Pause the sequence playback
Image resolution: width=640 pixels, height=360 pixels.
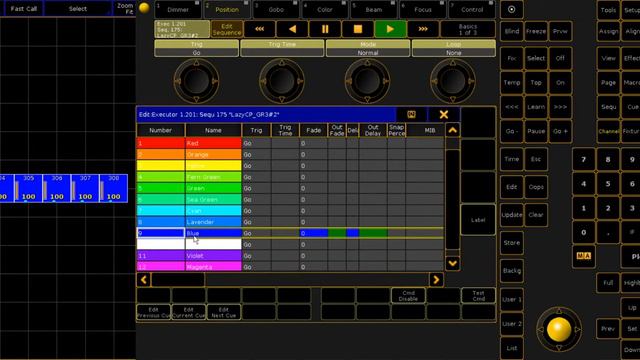click(x=325, y=29)
